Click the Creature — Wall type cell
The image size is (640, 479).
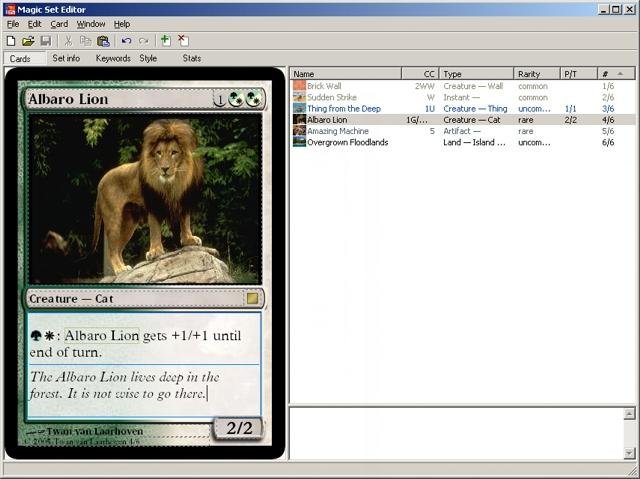[x=473, y=86]
